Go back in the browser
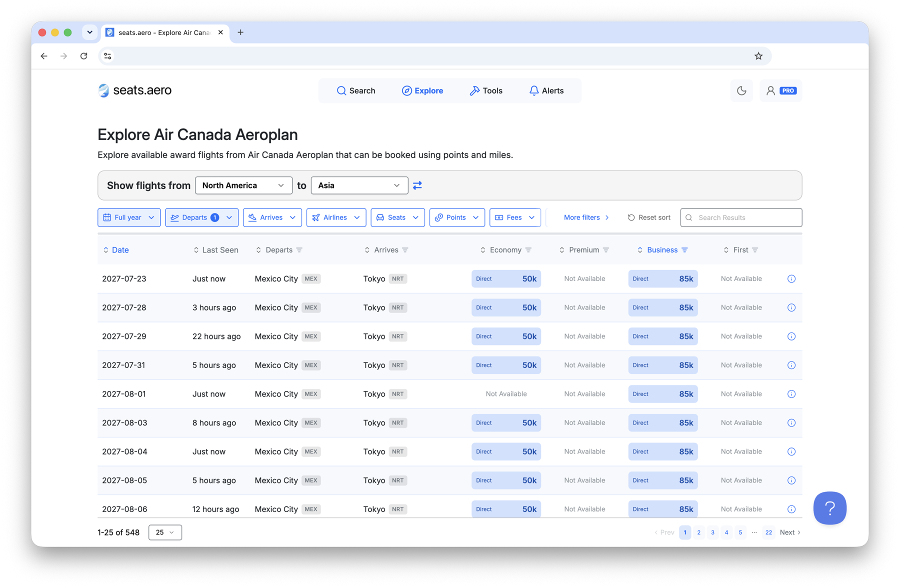The height and width of the screenshot is (588, 900). coord(44,56)
